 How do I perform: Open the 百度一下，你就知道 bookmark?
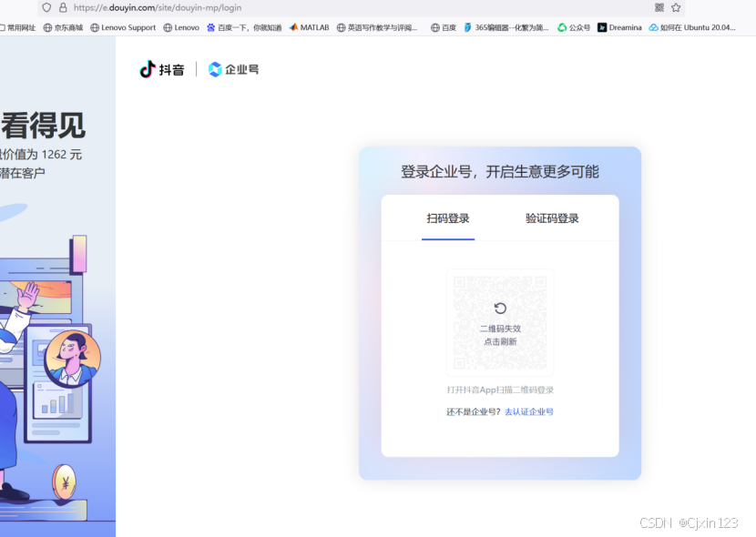click(x=244, y=27)
